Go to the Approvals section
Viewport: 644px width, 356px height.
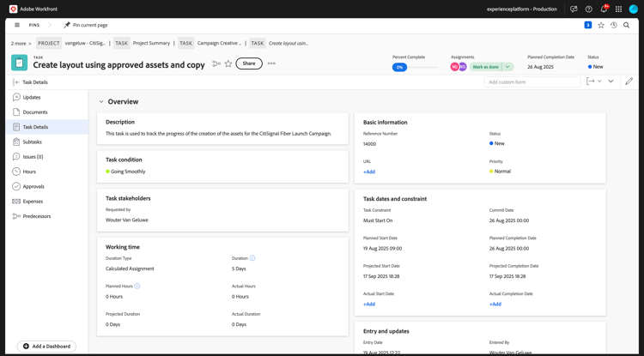click(33, 186)
